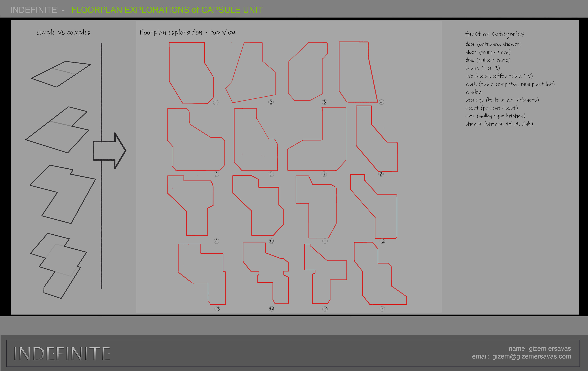Select floorplan outline numbered 1
This screenshot has width=588, height=371.
(x=191, y=73)
